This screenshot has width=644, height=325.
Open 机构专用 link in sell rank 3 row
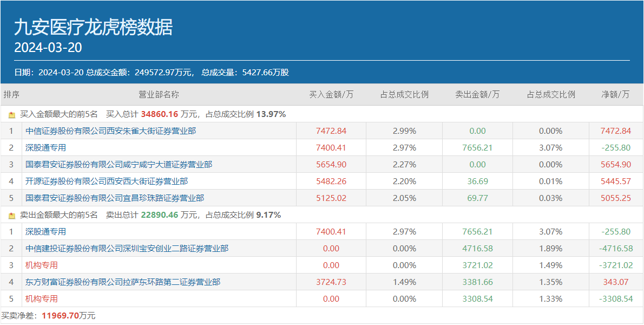[x=42, y=265]
